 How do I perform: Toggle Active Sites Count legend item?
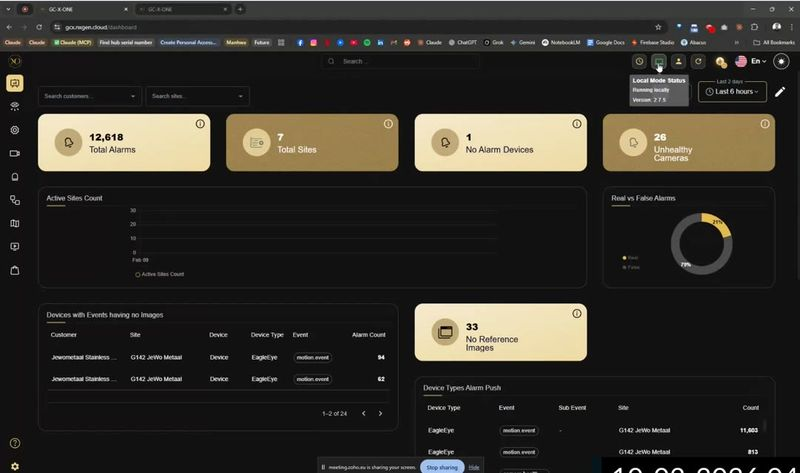(x=159, y=275)
